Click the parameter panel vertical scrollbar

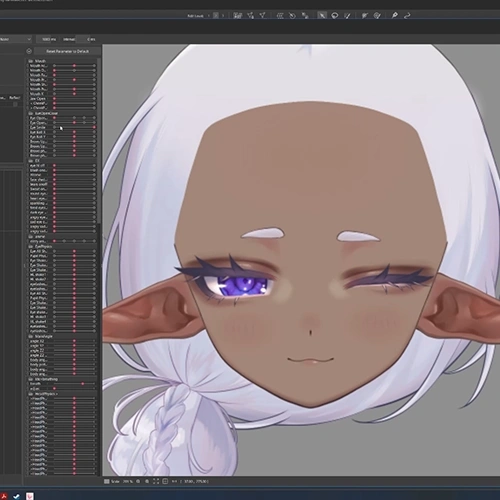coord(99,140)
